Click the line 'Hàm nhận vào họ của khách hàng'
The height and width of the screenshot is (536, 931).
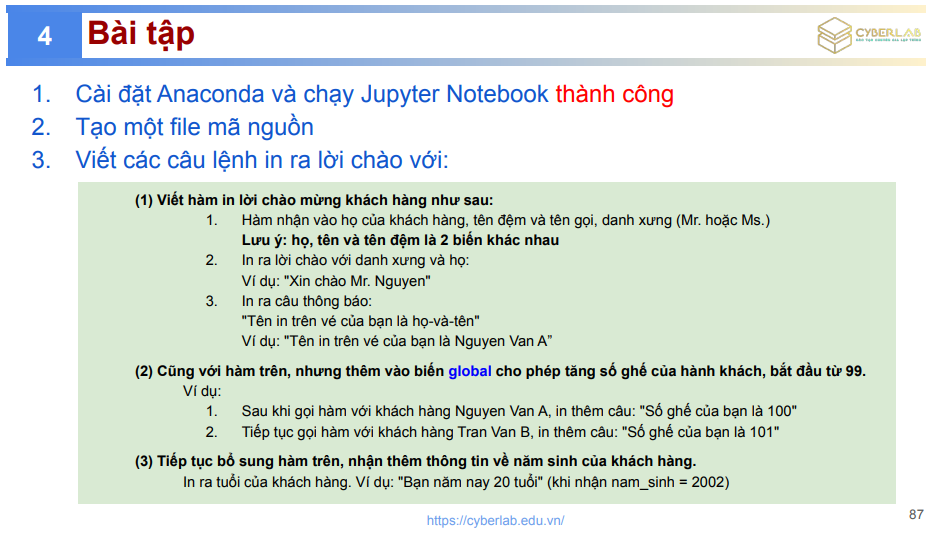(x=505, y=220)
